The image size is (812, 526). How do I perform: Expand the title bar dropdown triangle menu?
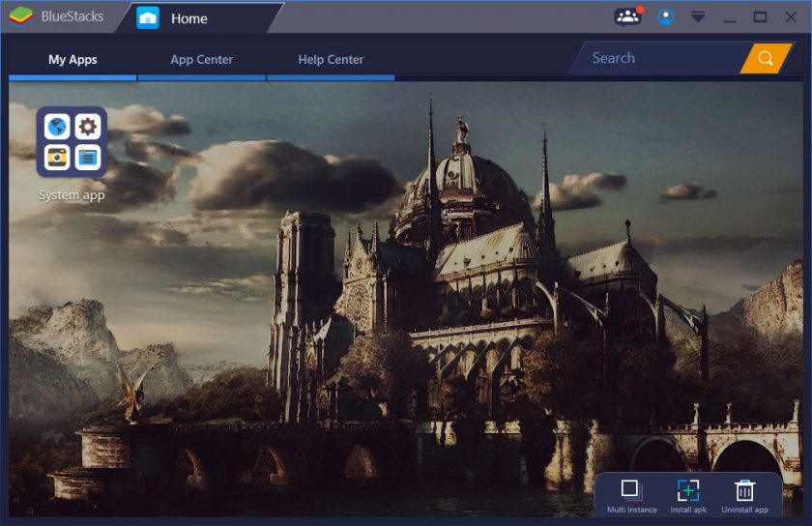pyautogui.click(x=697, y=17)
